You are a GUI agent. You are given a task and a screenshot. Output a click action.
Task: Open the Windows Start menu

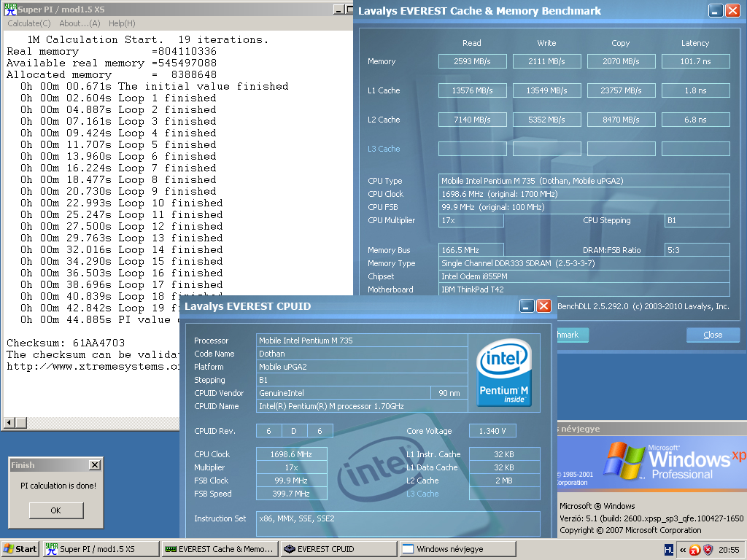click(x=20, y=549)
